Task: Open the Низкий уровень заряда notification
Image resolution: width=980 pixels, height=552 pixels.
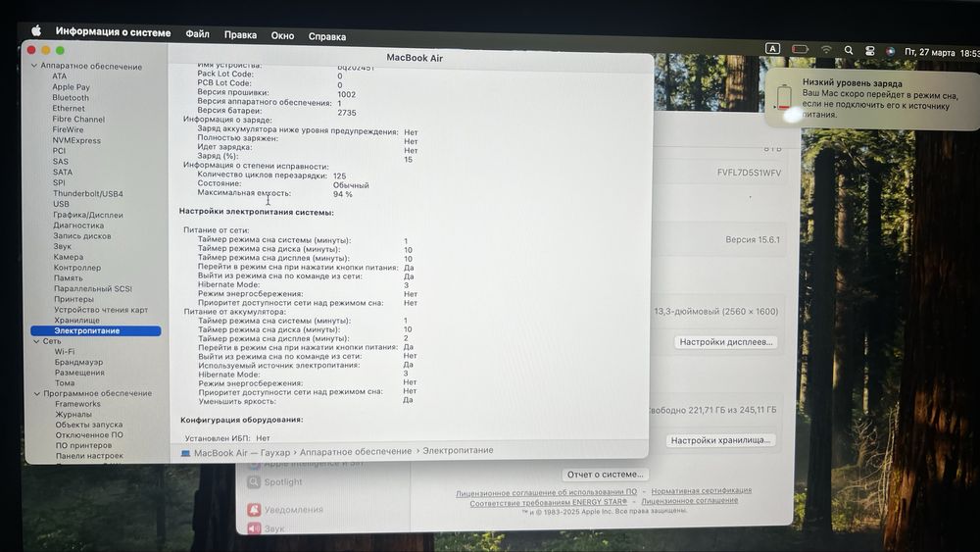Action: 873,99
